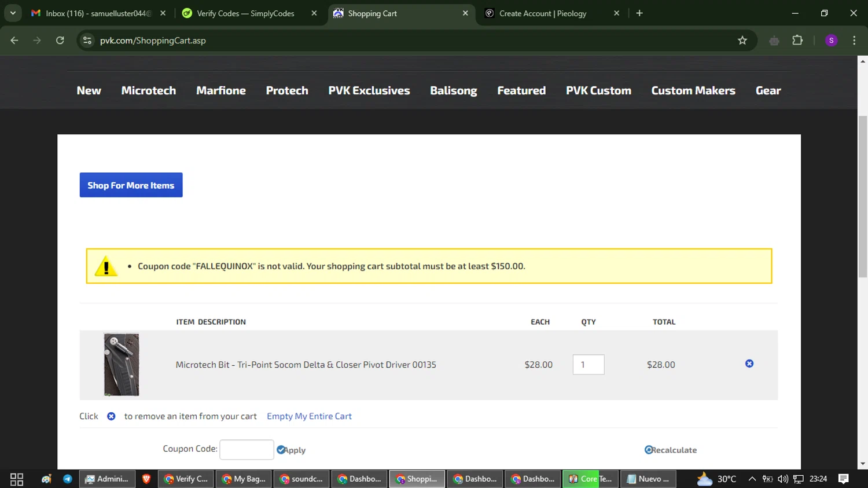Open the Core Te... taskbar app
Screen dimensions: 868x488
590,479
